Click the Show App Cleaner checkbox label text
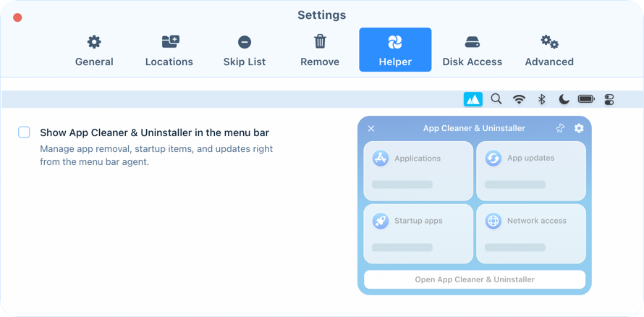Image resolution: width=644 pixels, height=317 pixels. pos(154,132)
